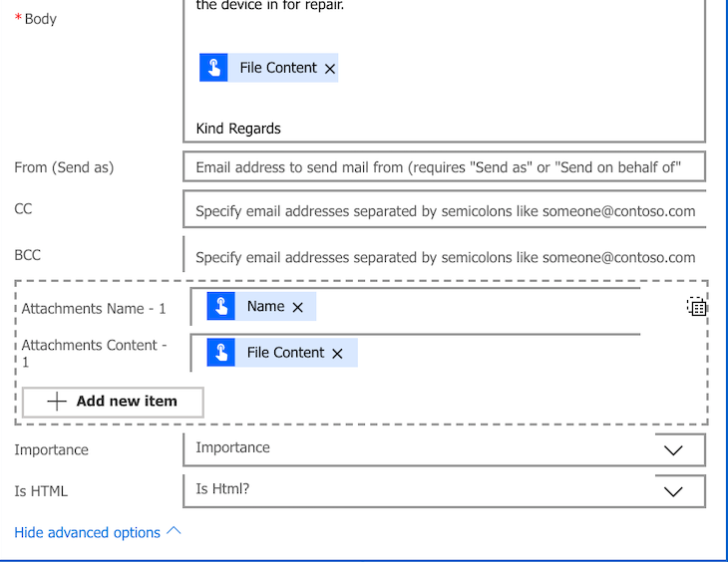
Task: Remove File Content token from Attachments Content
Action: (337, 354)
